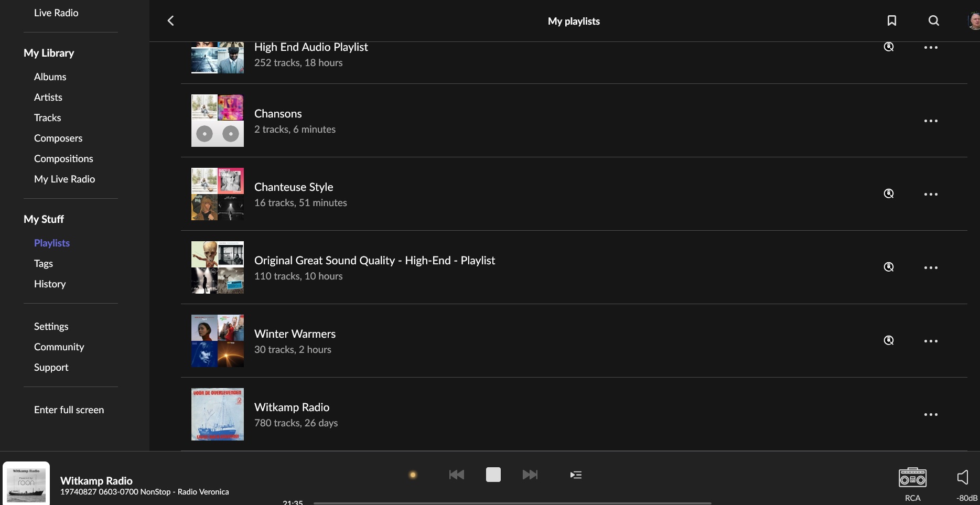Viewport: 980px width, 505px height.
Task: Open RCA audio zone selector
Action: (912, 478)
